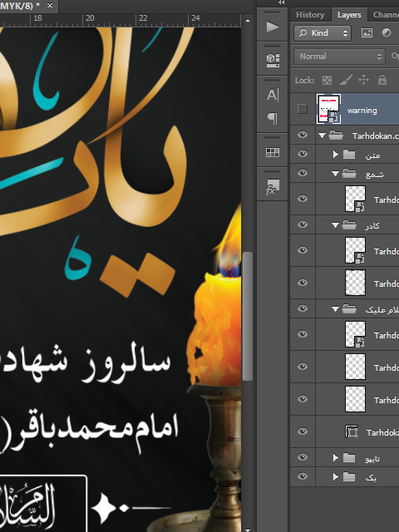The width and height of the screenshot is (399, 532).
Task: Toggle the lock all padlock icon
Action: point(382,80)
